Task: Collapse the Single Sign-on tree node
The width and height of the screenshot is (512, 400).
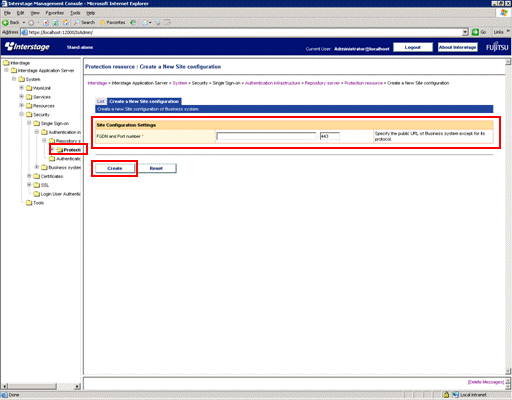Action: [29, 123]
